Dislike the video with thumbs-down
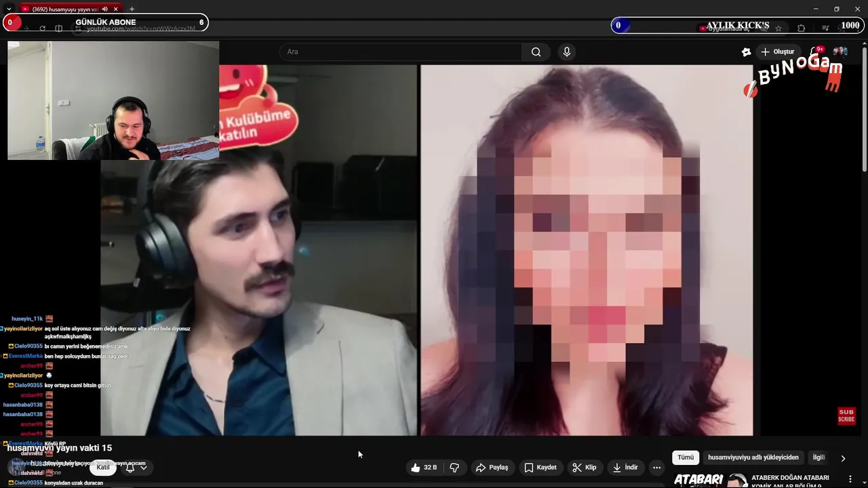Screen dimensions: 868x488 [x=454, y=468]
